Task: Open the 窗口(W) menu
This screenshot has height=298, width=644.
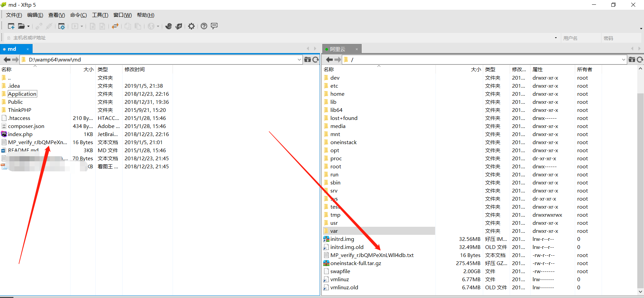Action: click(122, 15)
